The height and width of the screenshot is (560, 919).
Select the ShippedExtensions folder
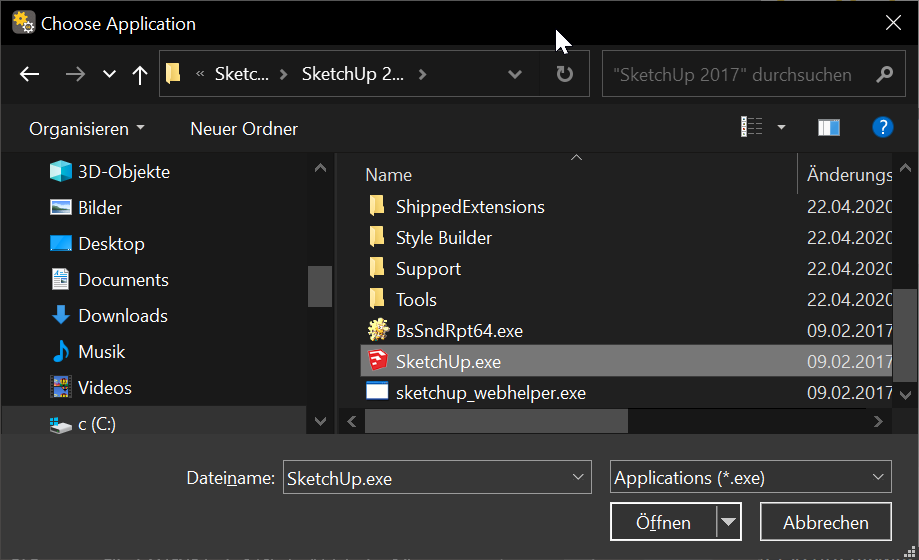[470, 207]
